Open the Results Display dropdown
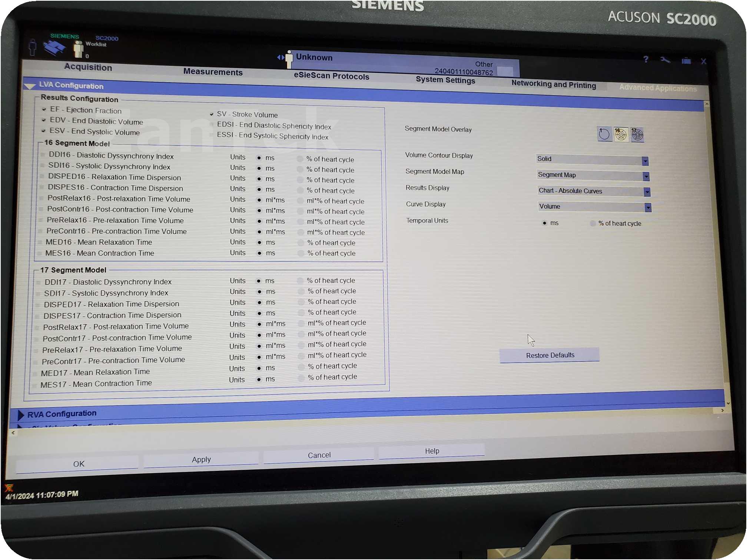747x560 pixels. (x=647, y=192)
